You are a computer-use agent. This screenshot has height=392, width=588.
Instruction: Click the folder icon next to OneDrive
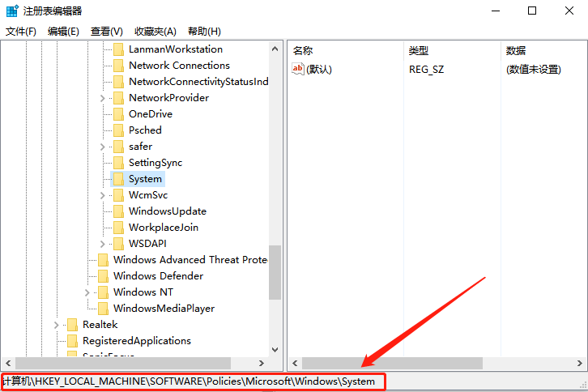[x=118, y=114]
